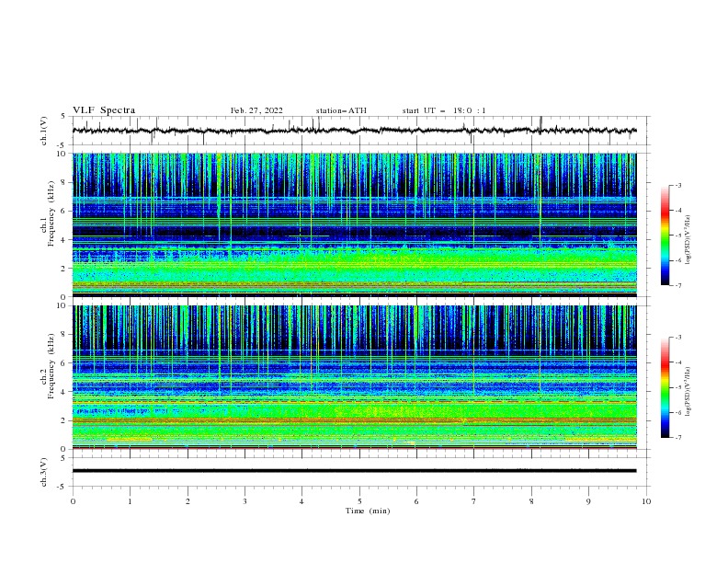Viewport: 728px width, 563px height.
Task: Click the "-6" tick on ch.2 color bar
Action: click(677, 412)
